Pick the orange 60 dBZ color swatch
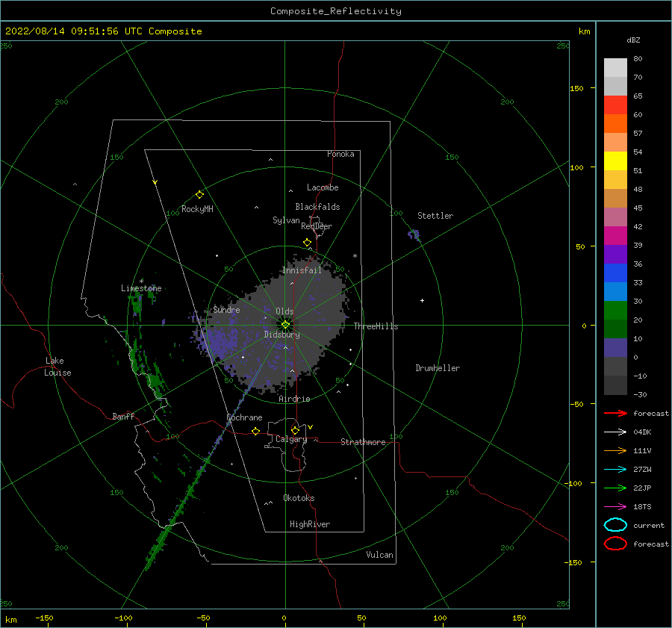This screenshot has width=672, height=628. (615, 124)
